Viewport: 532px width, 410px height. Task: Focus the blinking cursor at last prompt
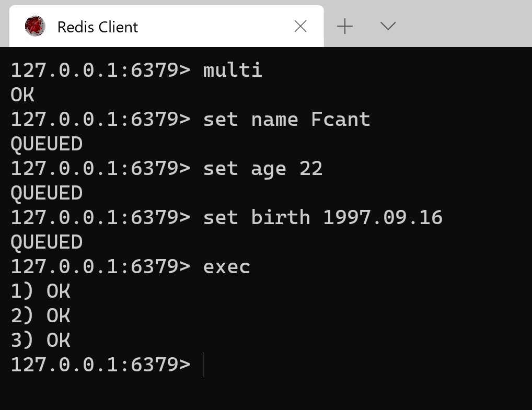pyautogui.click(x=203, y=365)
